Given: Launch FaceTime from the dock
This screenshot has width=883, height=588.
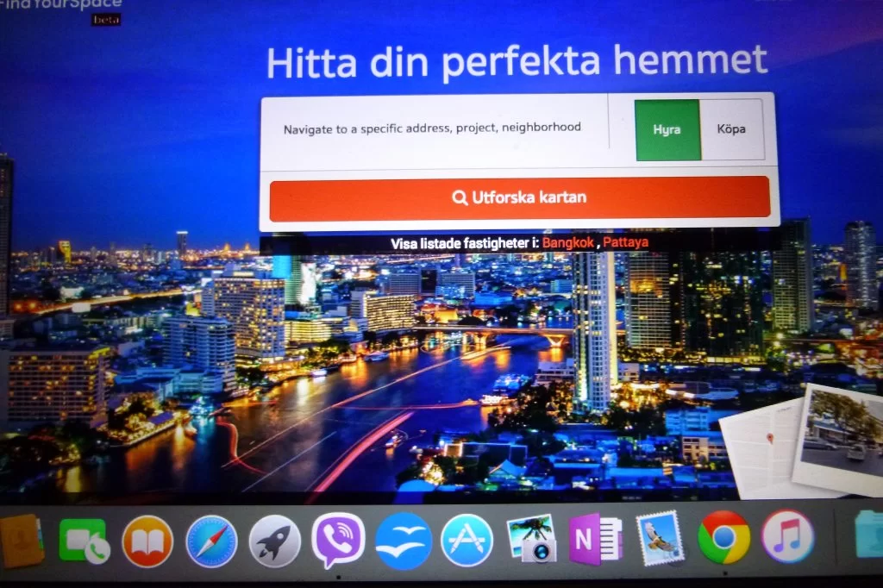Looking at the screenshot, I should pyautogui.click(x=84, y=541).
